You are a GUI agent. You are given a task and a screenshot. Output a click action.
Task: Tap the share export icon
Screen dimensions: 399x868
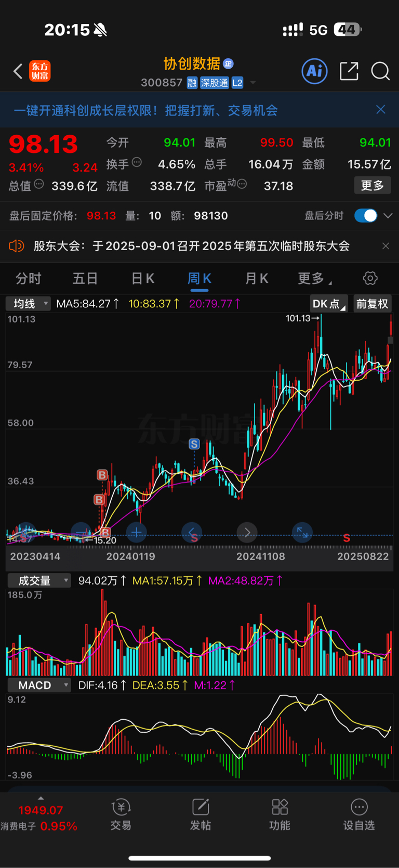click(x=349, y=71)
